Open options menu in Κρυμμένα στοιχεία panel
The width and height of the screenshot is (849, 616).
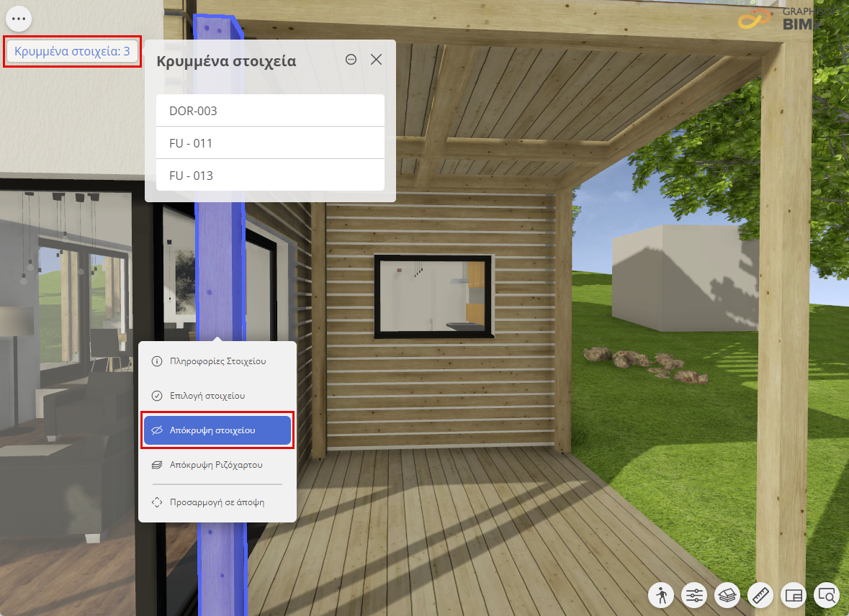pos(351,60)
